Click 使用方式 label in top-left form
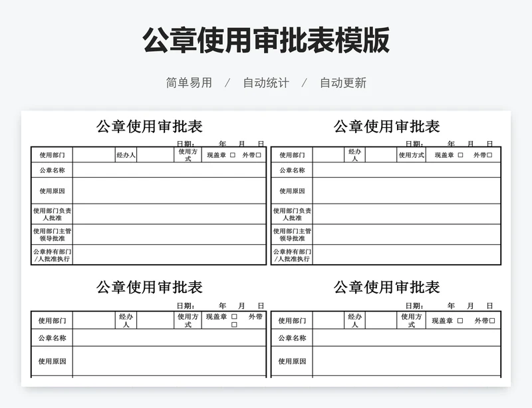Viewport: 532px width, 408px height. [188, 155]
